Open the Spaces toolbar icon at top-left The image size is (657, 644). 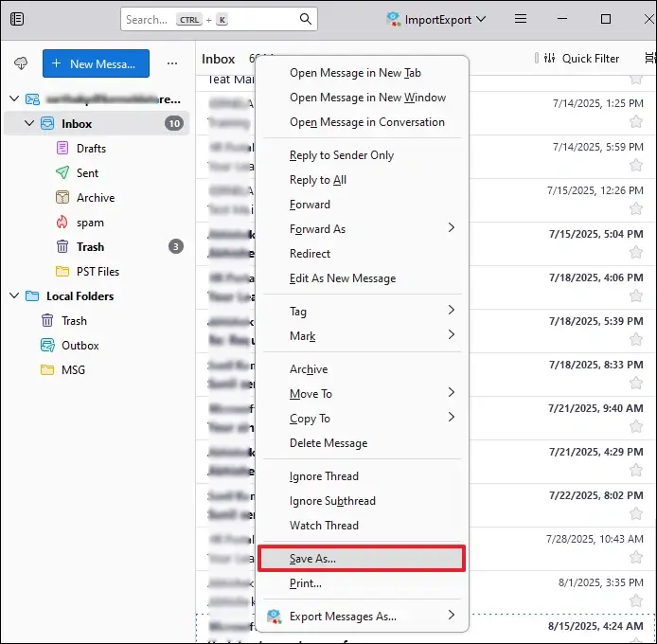pos(17,19)
